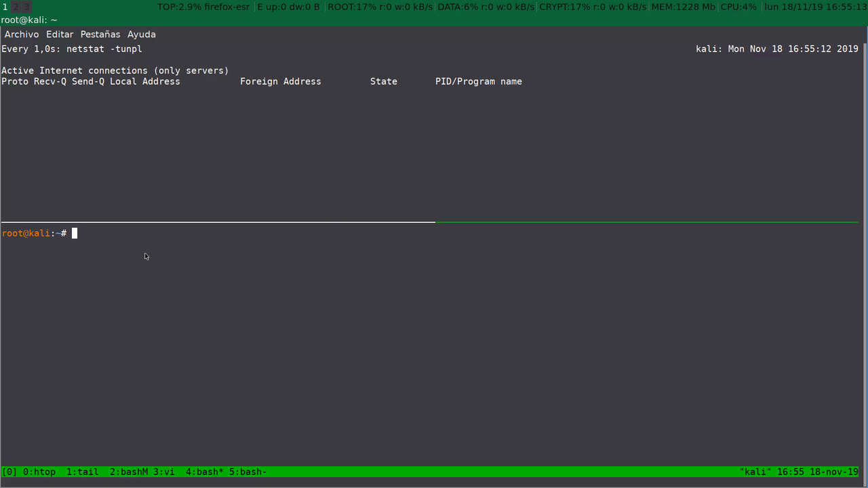Screen dimensions: 868x488
Task: Click the MEM:1228 Mb status entry
Action: point(684,7)
